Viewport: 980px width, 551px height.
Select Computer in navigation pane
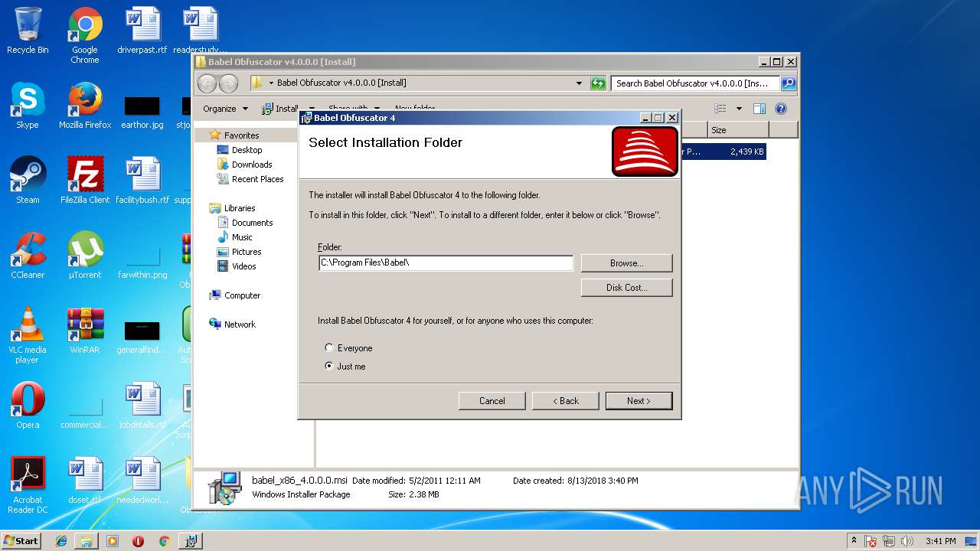(242, 295)
